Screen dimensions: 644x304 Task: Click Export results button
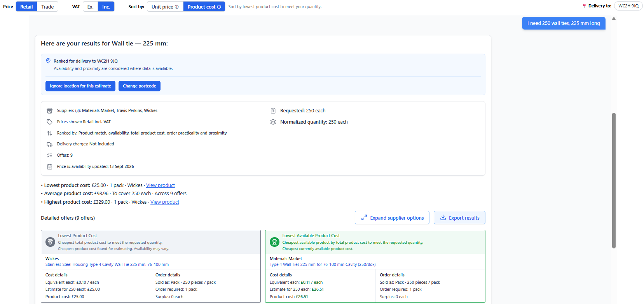point(459,218)
